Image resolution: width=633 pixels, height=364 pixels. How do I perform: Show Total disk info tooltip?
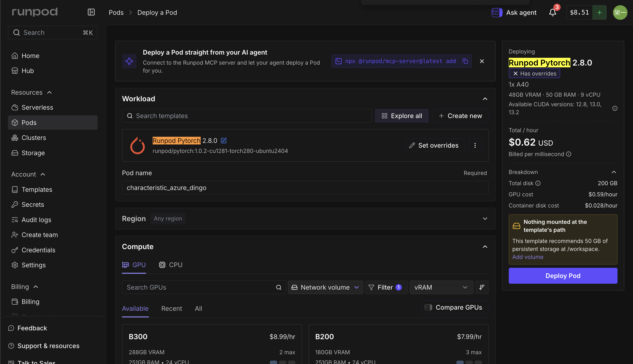point(538,183)
